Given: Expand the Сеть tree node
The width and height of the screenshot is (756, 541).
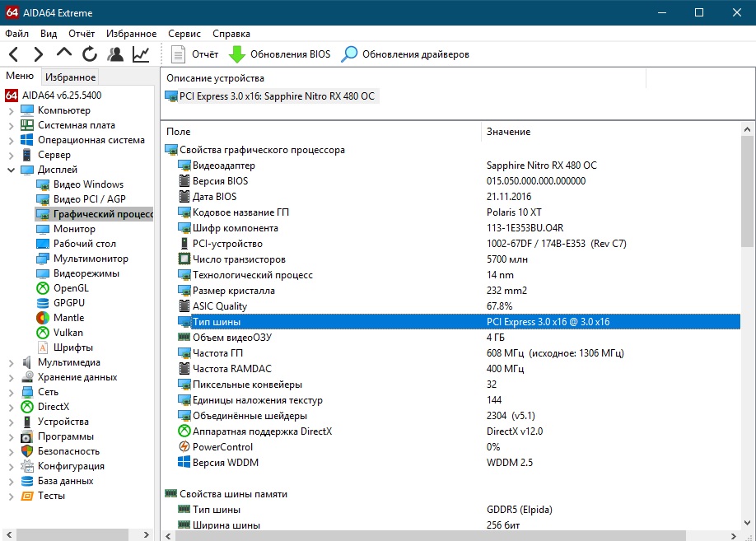Looking at the screenshot, I should (x=11, y=393).
